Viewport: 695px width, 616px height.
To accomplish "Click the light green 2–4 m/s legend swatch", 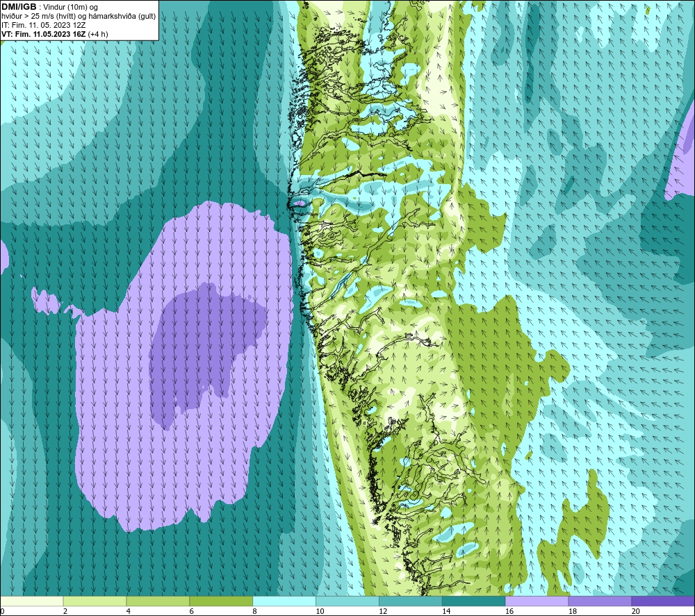I will pyautogui.click(x=95, y=601).
